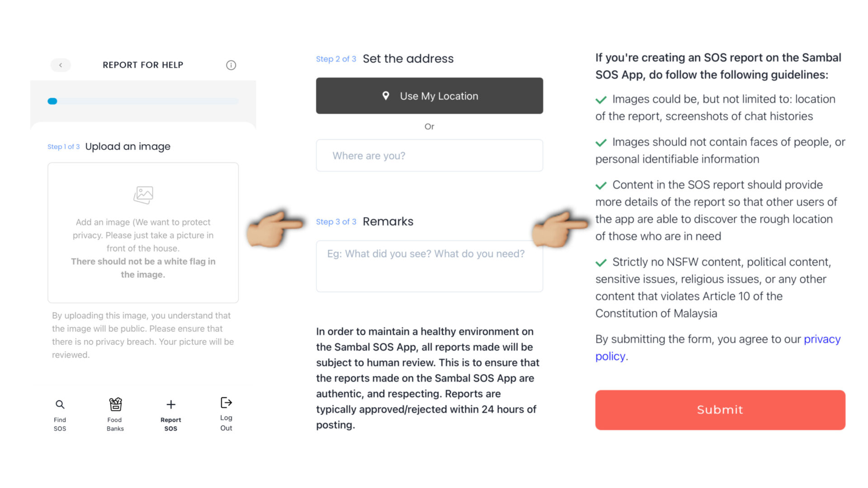Screen dimensions: 868x488
Task: Click the back chevron navigation icon
Action: click(x=60, y=64)
